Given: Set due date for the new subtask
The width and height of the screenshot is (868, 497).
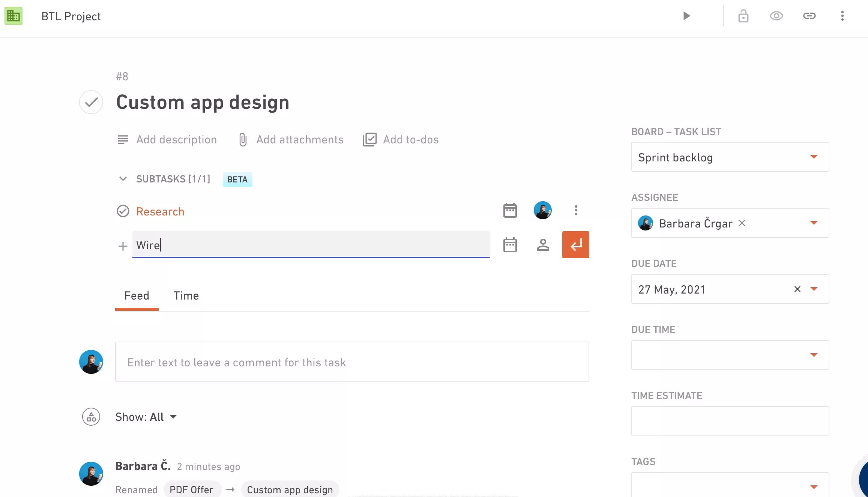Looking at the screenshot, I should [510, 245].
